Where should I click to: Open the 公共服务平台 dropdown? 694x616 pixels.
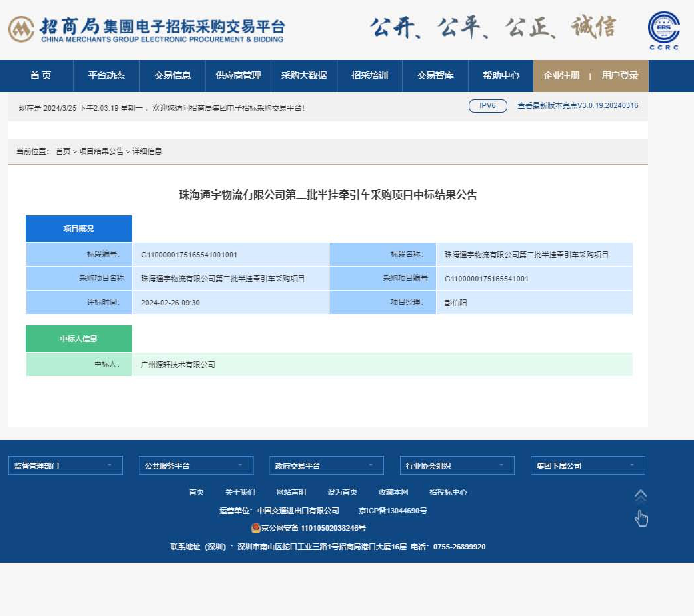pos(196,465)
